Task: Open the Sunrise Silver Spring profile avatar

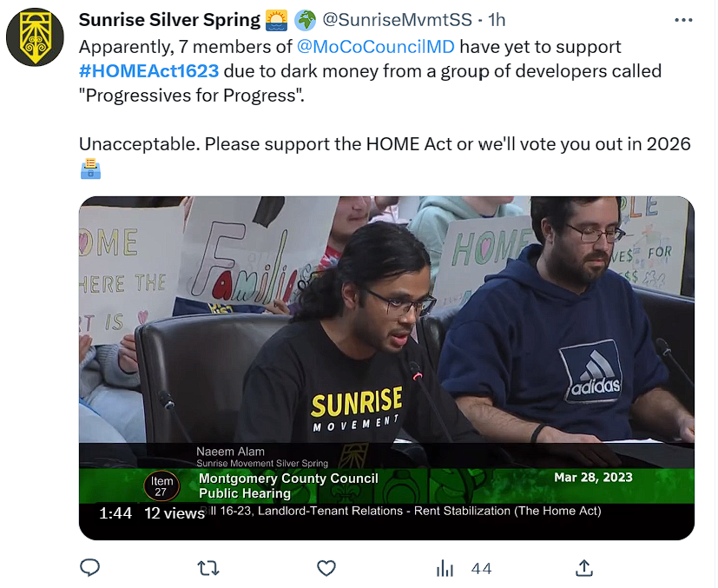Action: pos(35,37)
